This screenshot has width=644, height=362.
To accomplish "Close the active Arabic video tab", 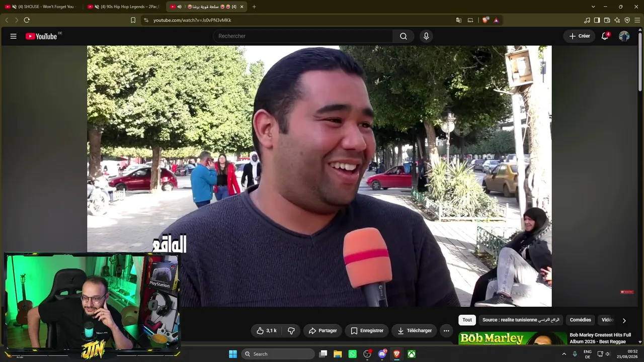I will [242, 7].
